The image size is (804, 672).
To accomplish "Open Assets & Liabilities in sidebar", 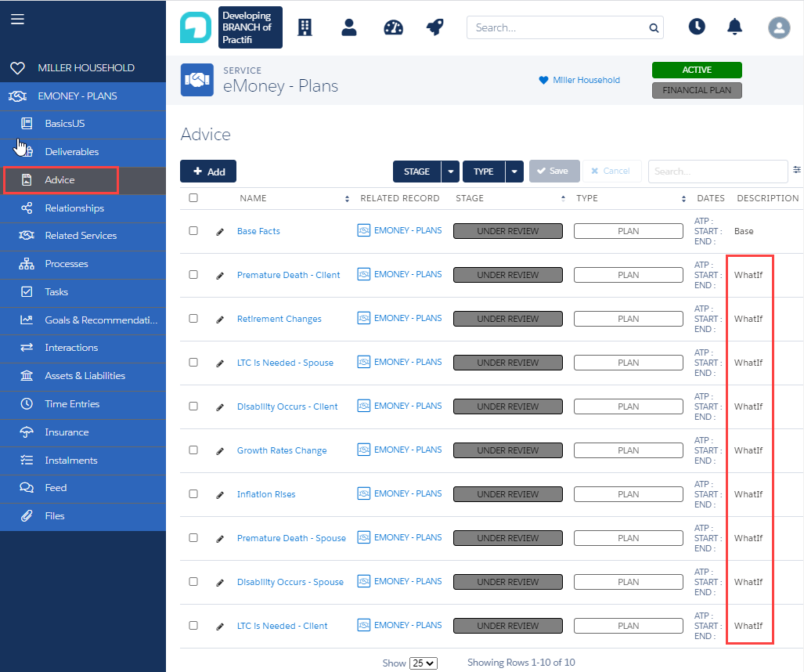I will coord(83,375).
